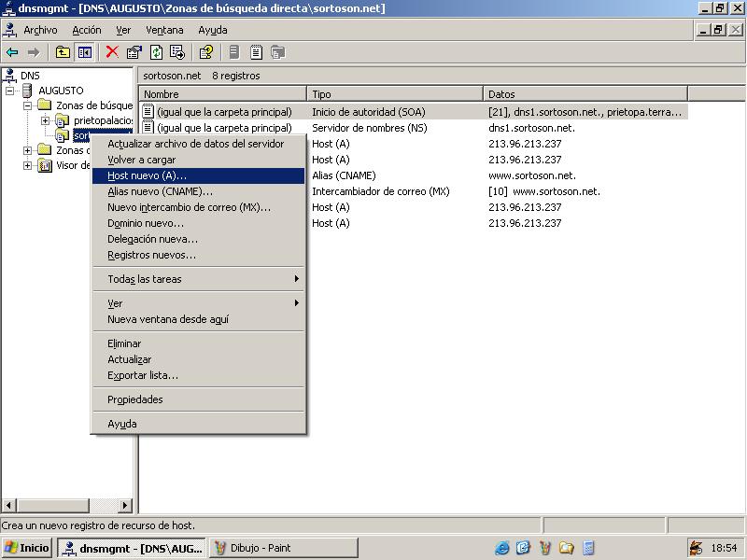
Task: Go up one level with folder icon
Action: 63,52
